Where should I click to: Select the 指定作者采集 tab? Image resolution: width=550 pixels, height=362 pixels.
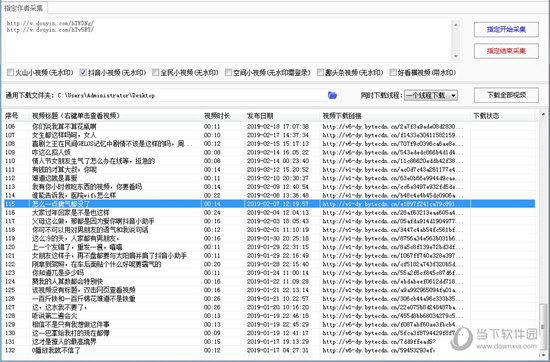(24, 8)
